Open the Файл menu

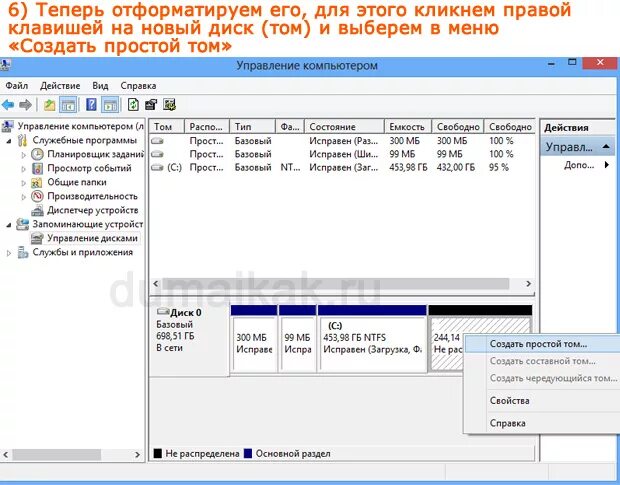click(17, 86)
